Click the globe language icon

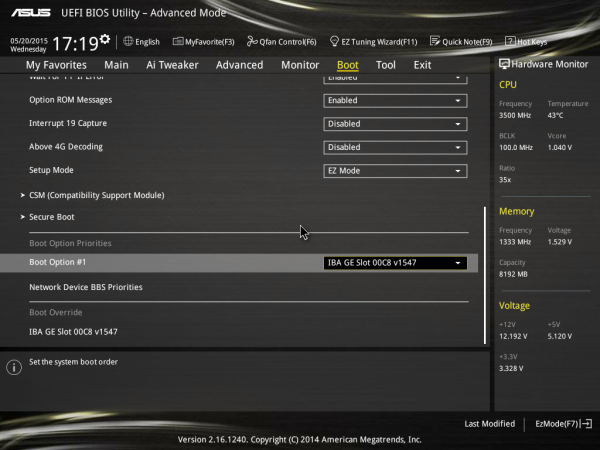coord(128,41)
